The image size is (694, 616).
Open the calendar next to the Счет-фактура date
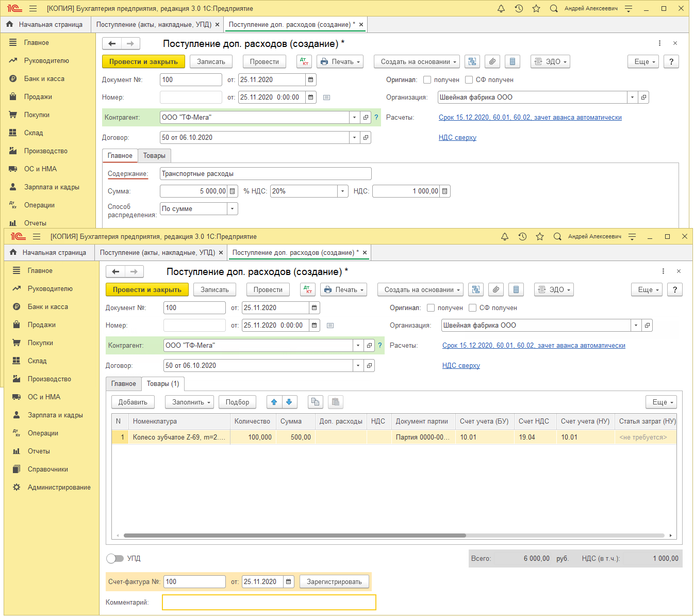[289, 582]
